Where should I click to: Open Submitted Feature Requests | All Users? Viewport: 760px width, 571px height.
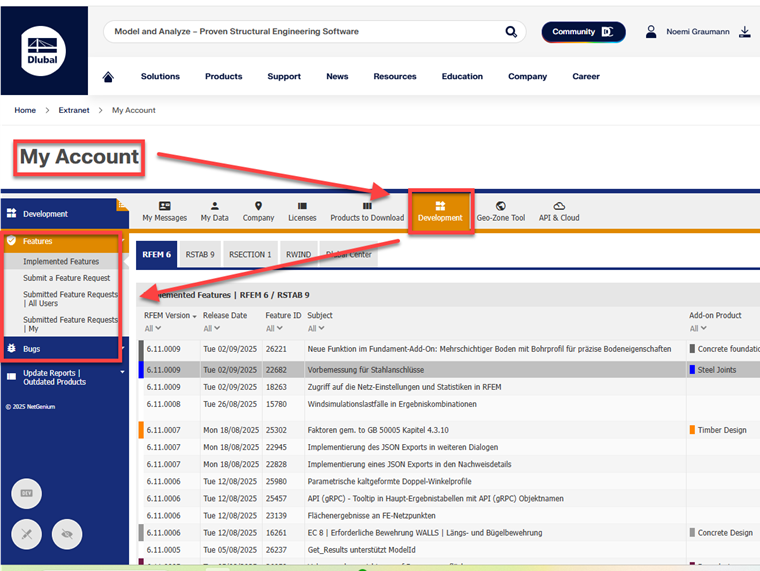pyautogui.click(x=70, y=299)
